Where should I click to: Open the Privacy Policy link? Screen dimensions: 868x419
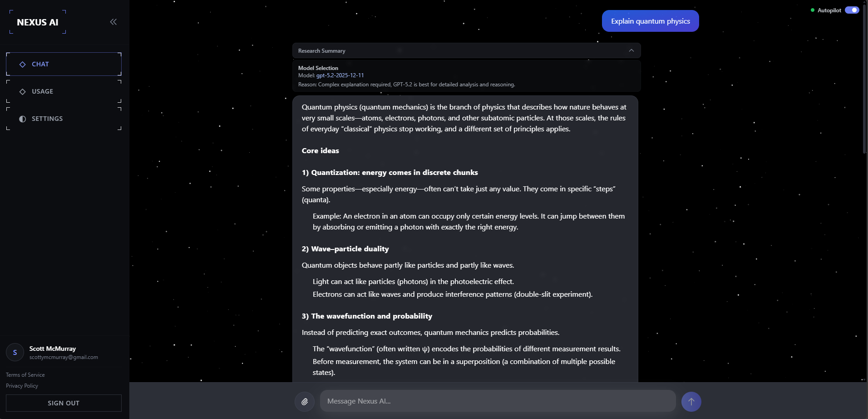pos(22,386)
